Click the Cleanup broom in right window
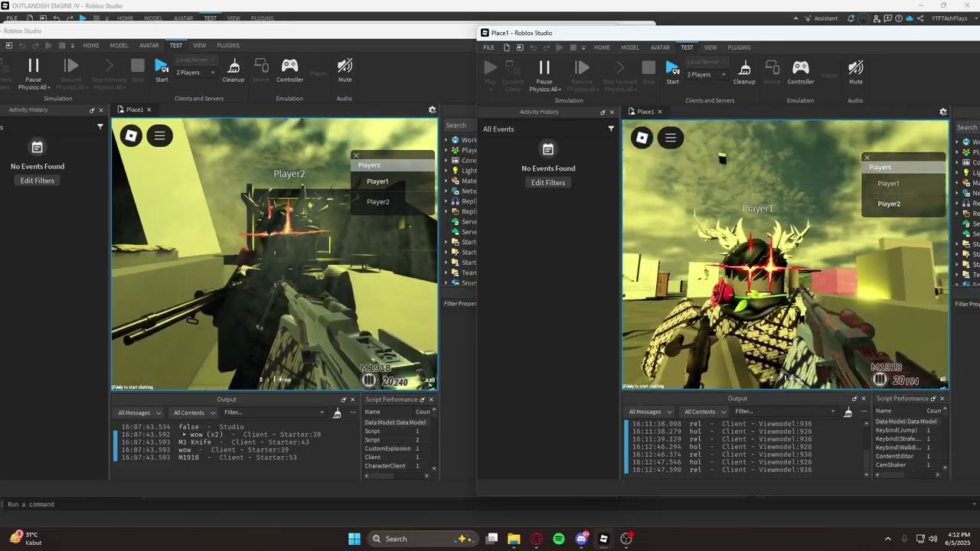This screenshot has height=551, width=980. [x=744, y=68]
